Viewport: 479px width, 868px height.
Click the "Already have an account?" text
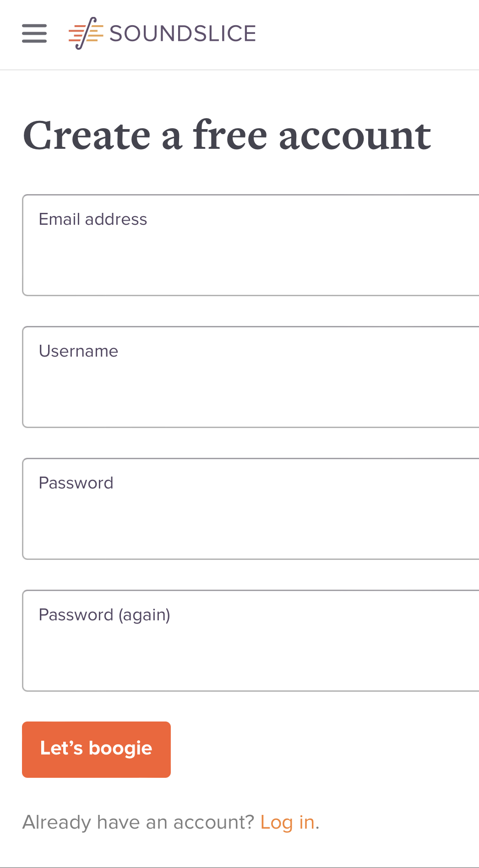(138, 822)
